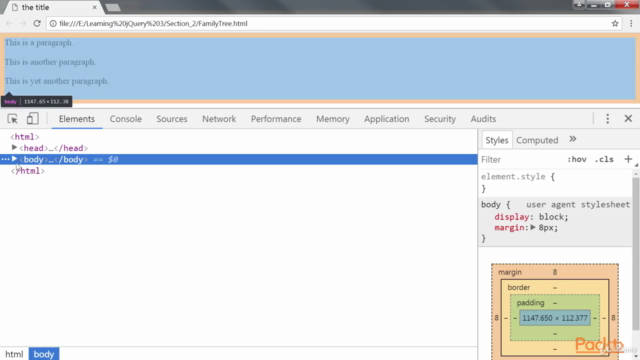Select the Styles sidebar tab
Screen dimensions: 640x360
tap(497, 140)
